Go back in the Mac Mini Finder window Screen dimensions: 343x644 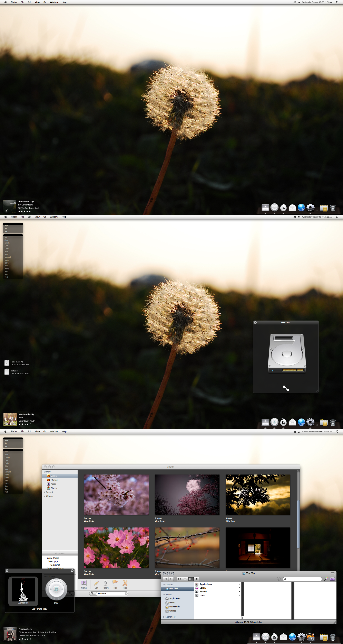click(166, 579)
